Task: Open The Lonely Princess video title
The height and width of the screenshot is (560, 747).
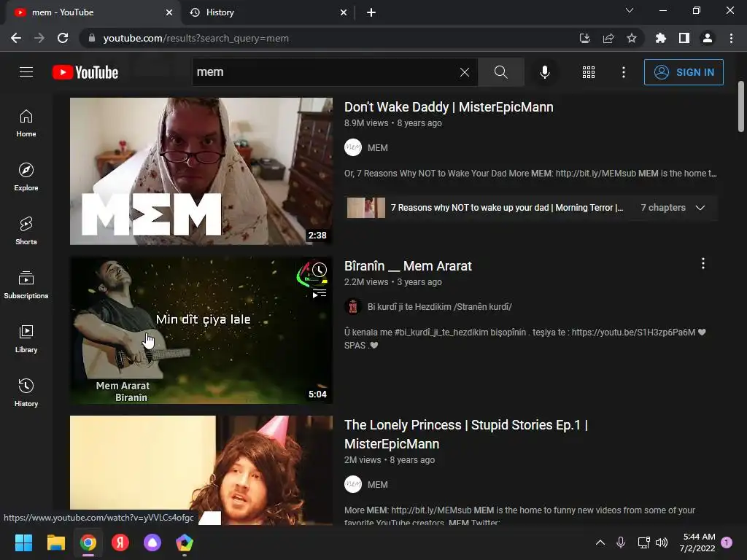Action: (x=466, y=435)
